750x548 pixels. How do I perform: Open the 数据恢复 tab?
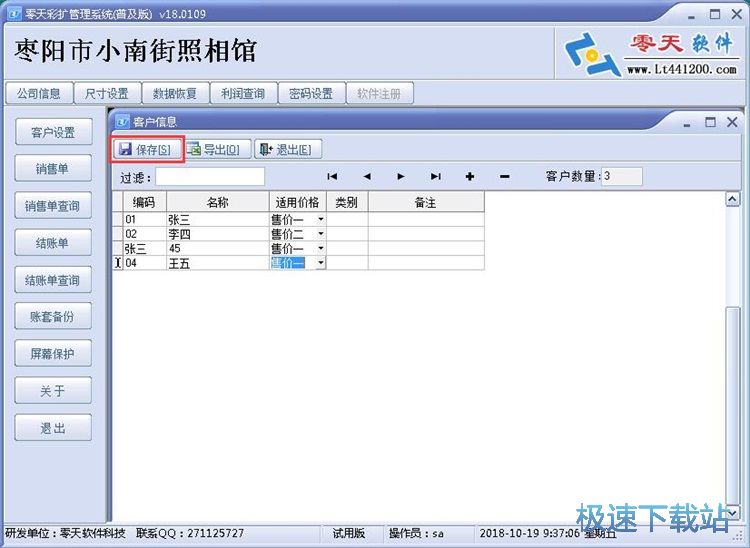click(175, 93)
